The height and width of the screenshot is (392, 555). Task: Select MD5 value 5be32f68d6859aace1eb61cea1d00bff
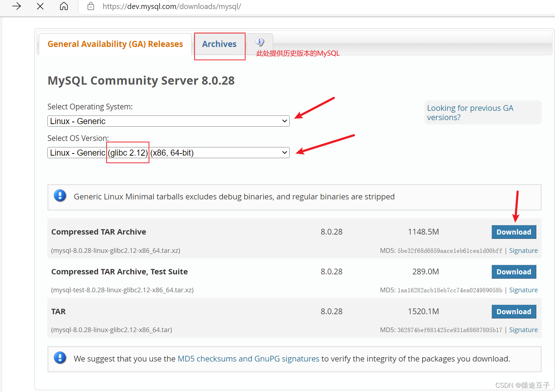pos(450,251)
